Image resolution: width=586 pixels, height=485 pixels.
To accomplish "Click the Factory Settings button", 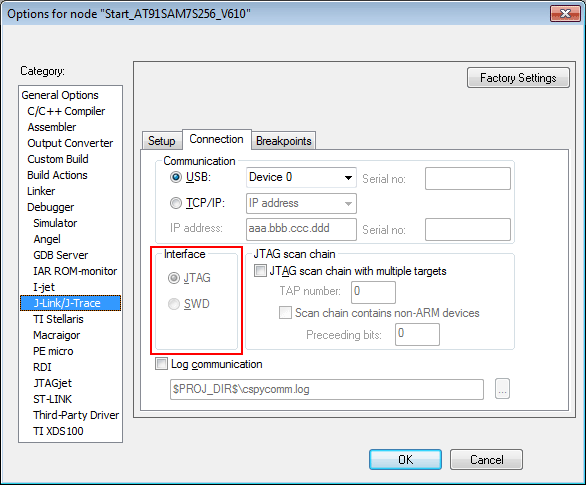I will tap(518, 78).
